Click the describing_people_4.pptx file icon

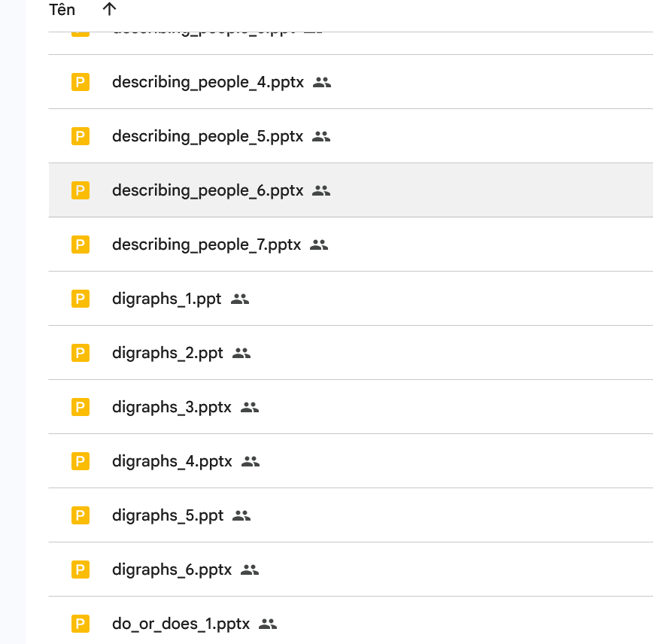(x=80, y=82)
